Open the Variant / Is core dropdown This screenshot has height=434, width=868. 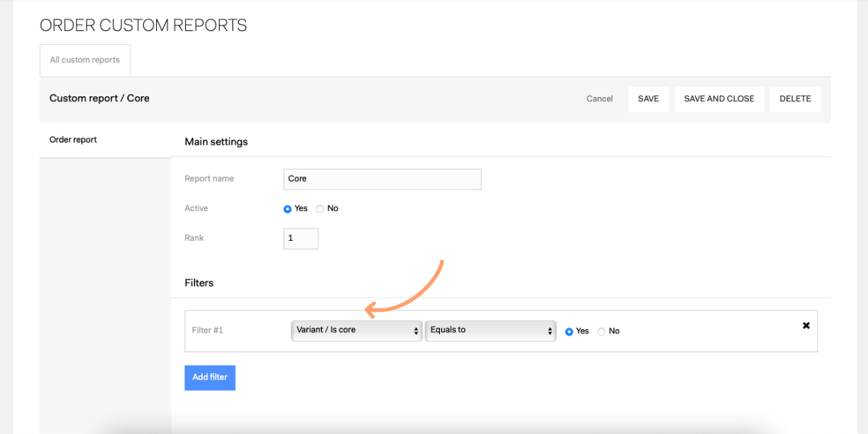(x=356, y=331)
